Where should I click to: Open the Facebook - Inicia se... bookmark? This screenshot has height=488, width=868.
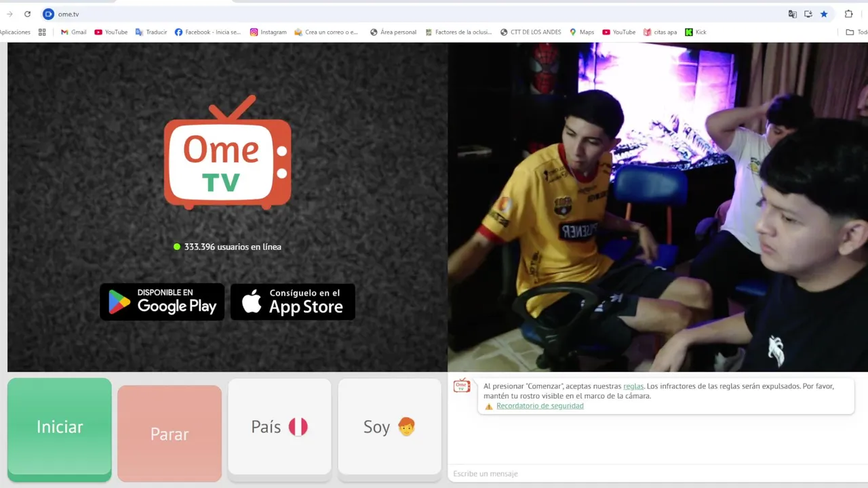208,32
